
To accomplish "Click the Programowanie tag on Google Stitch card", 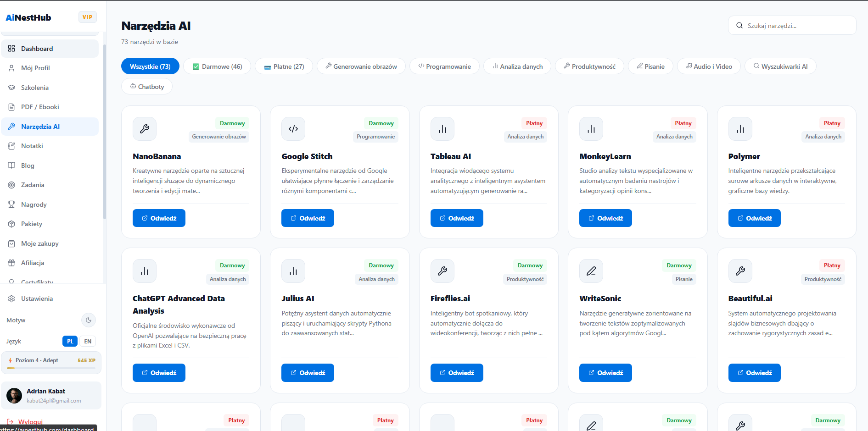I will pos(376,137).
